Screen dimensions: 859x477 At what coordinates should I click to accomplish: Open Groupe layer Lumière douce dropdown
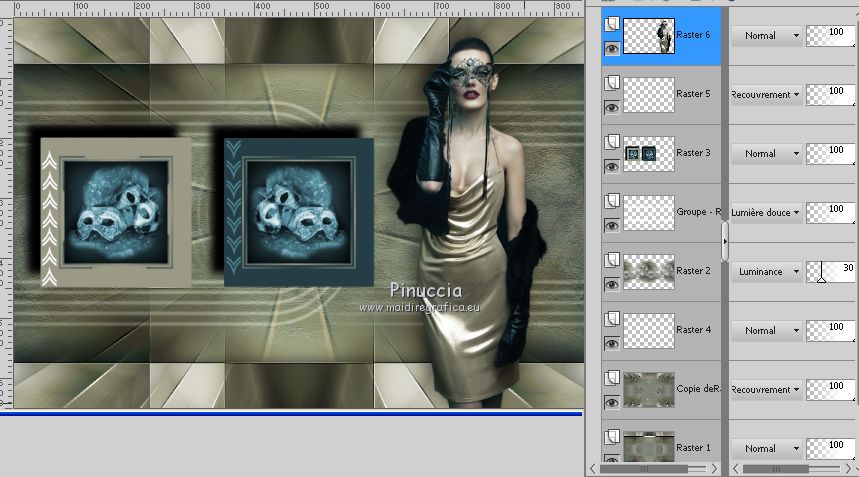coord(766,212)
